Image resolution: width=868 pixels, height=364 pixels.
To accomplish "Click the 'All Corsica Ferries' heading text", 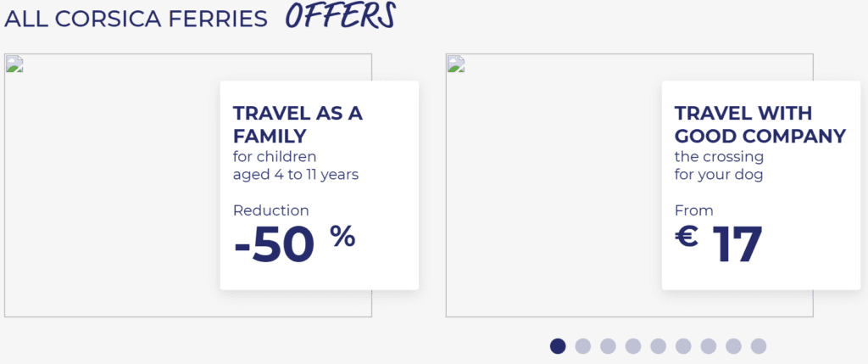I will pos(136,18).
